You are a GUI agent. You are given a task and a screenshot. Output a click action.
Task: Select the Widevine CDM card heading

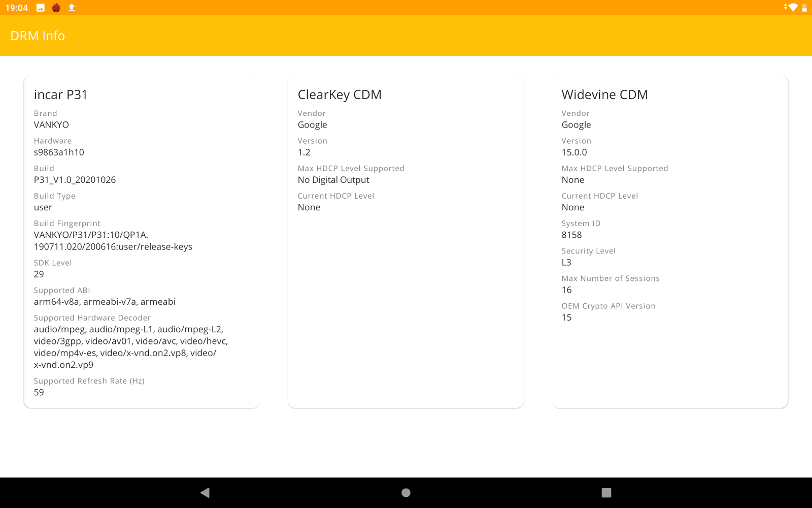click(x=604, y=94)
